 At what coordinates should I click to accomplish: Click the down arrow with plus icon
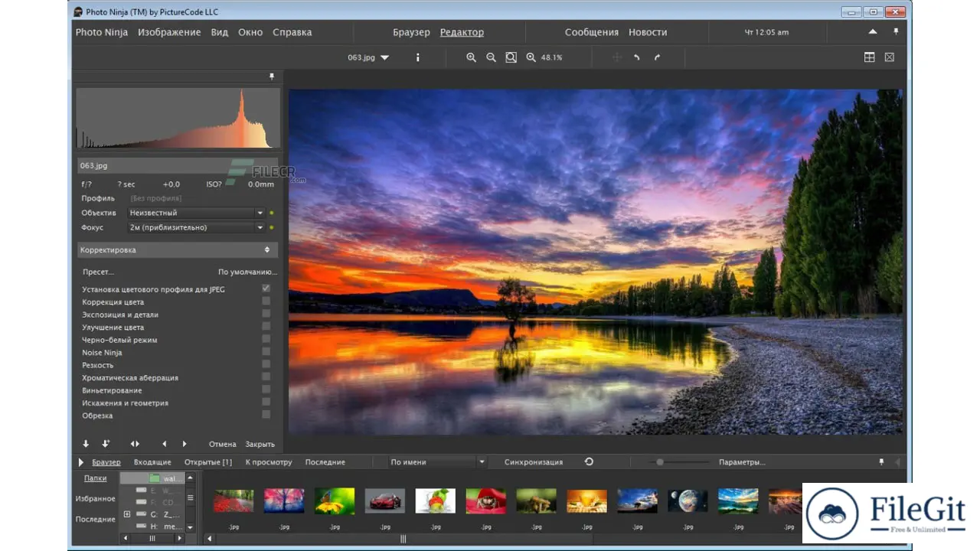click(106, 444)
